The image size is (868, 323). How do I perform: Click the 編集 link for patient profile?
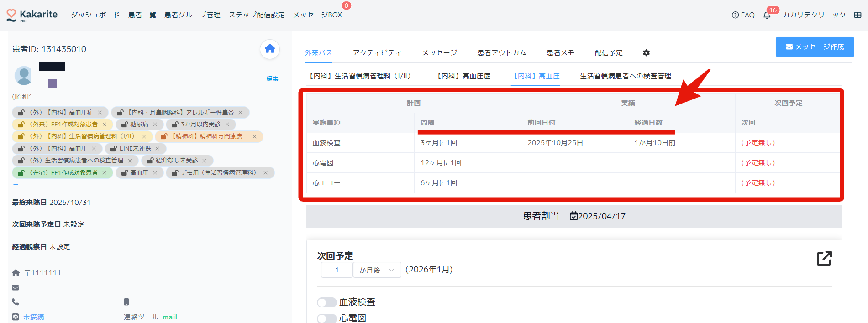coord(272,78)
